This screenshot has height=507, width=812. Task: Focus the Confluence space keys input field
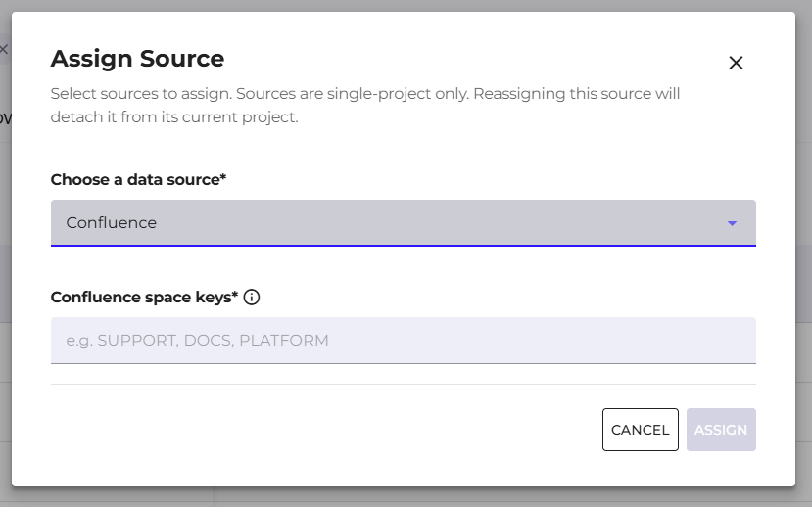(x=403, y=341)
